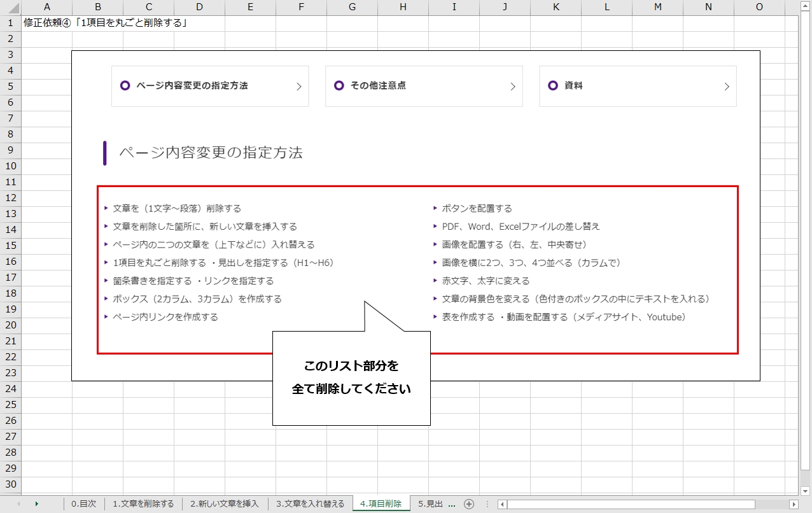This screenshot has width=812, height=513.
Task: Switch to the 0.目次 sheet tab
Action: pyautogui.click(x=84, y=504)
